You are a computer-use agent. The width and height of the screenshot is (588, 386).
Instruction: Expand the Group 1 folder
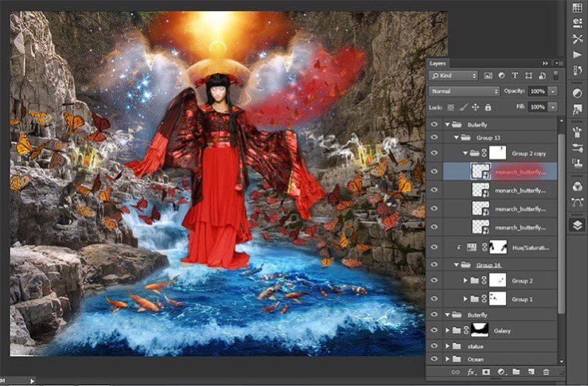(x=465, y=299)
